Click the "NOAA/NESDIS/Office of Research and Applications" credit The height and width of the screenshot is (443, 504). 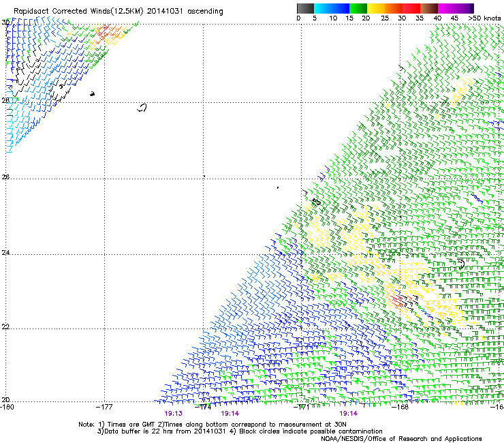coord(401,439)
